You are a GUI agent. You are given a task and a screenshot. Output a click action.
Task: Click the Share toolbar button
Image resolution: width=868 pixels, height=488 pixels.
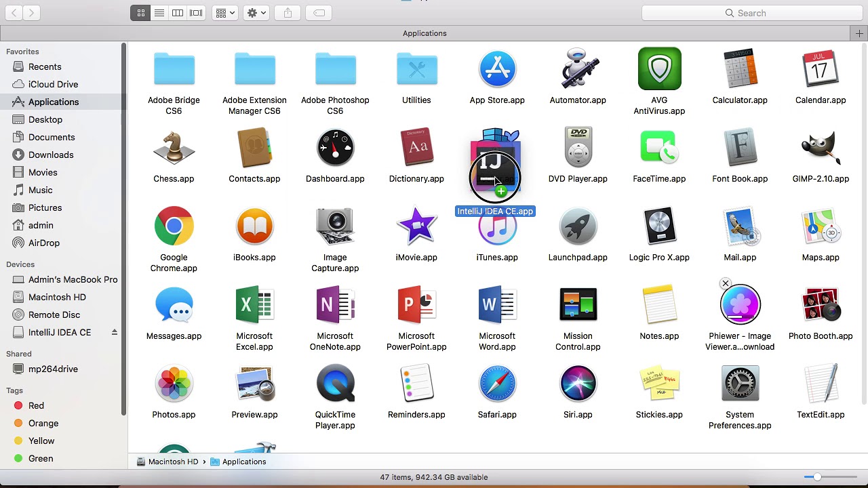pos(288,13)
